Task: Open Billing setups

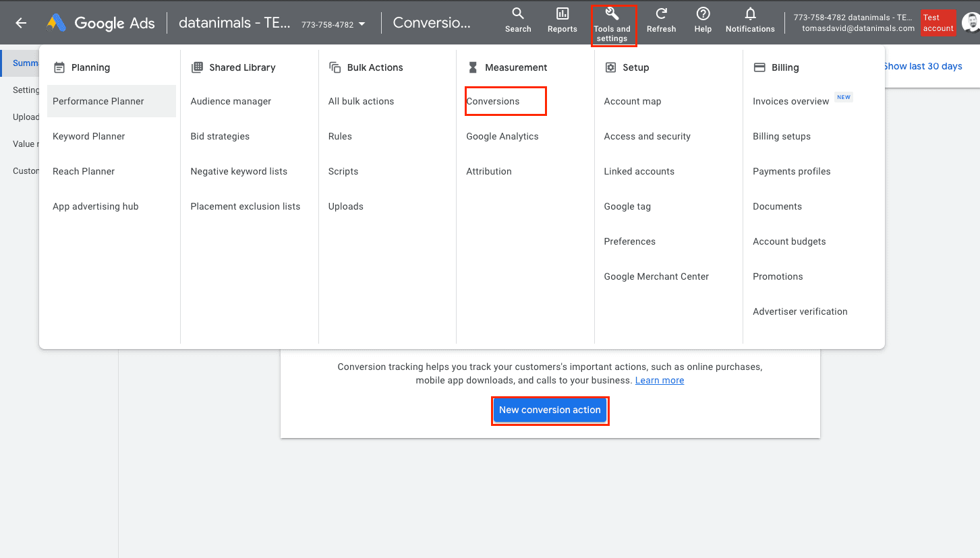Action: pyautogui.click(x=782, y=136)
